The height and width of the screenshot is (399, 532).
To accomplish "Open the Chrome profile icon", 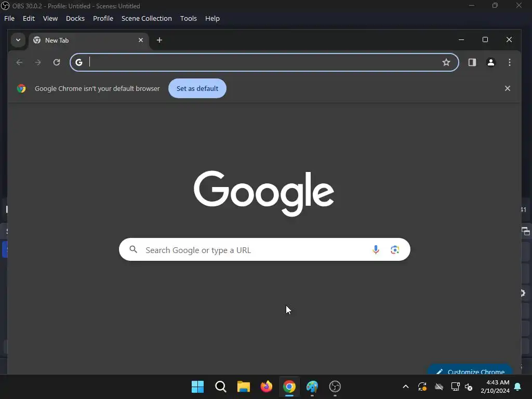I will click(x=490, y=62).
